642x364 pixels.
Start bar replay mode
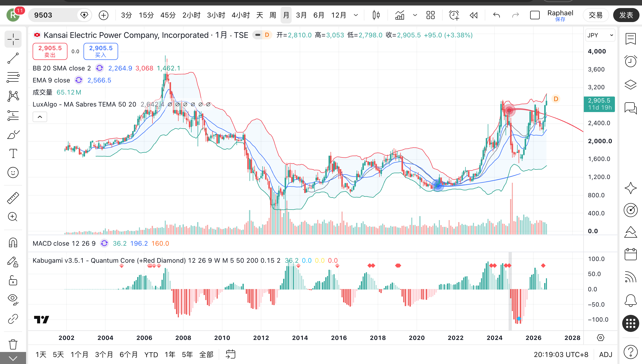pyautogui.click(x=474, y=15)
